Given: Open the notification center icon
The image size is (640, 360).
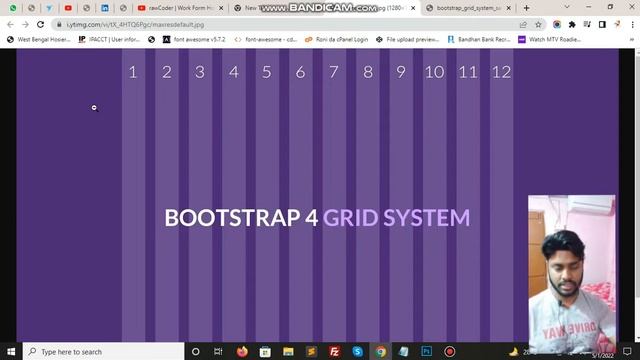Looking at the screenshot, I should coord(627,351).
